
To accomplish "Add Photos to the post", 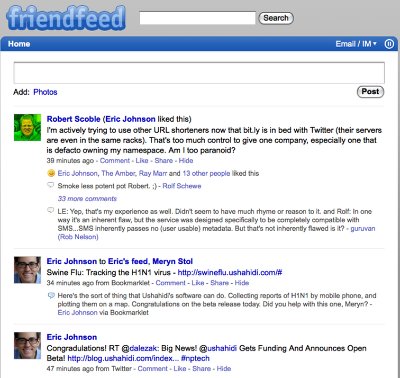I will click(45, 92).
